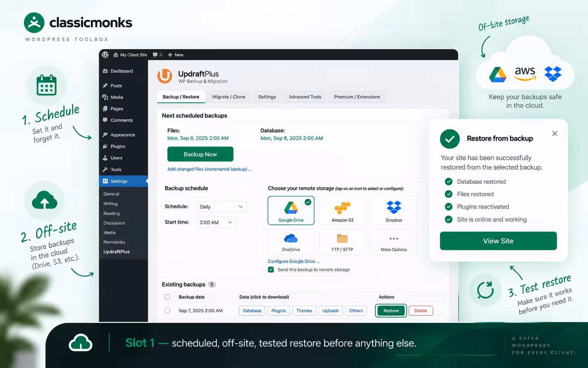Open More Options storage tile
This screenshot has height=368, width=588.
[394, 242]
